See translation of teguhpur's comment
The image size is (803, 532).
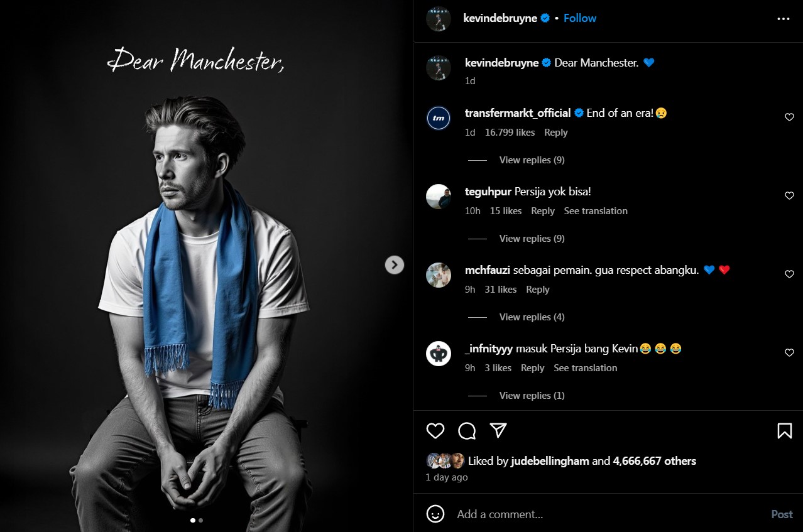596,211
